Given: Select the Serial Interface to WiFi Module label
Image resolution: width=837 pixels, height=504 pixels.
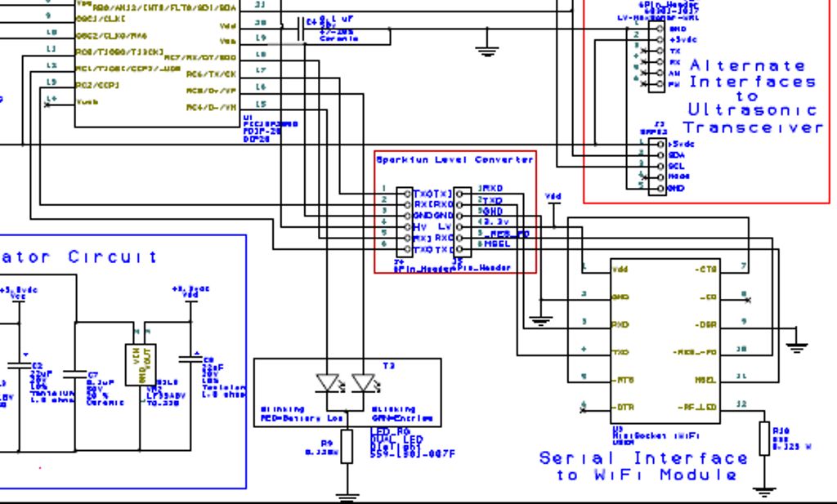Looking at the screenshot, I should tap(642, 466).
